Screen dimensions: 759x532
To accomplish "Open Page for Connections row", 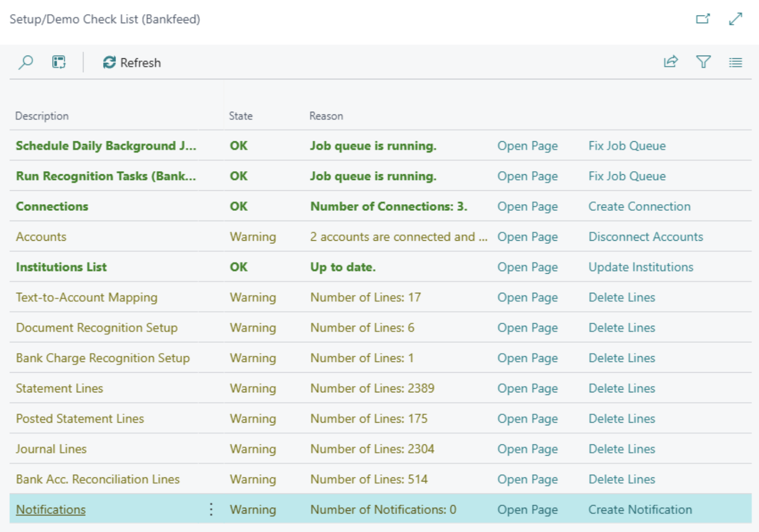I will point(527,206).
